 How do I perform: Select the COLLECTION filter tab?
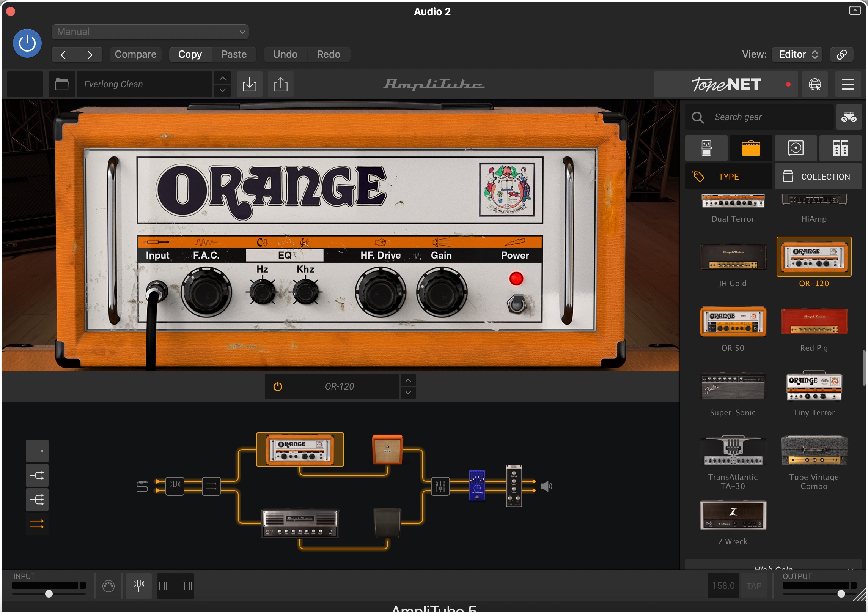pos(818,177)
